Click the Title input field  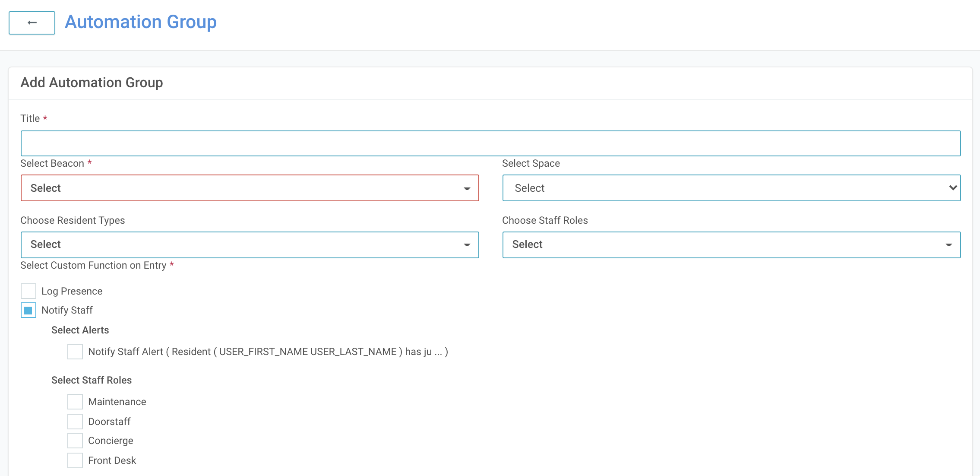tap(490, 143)
